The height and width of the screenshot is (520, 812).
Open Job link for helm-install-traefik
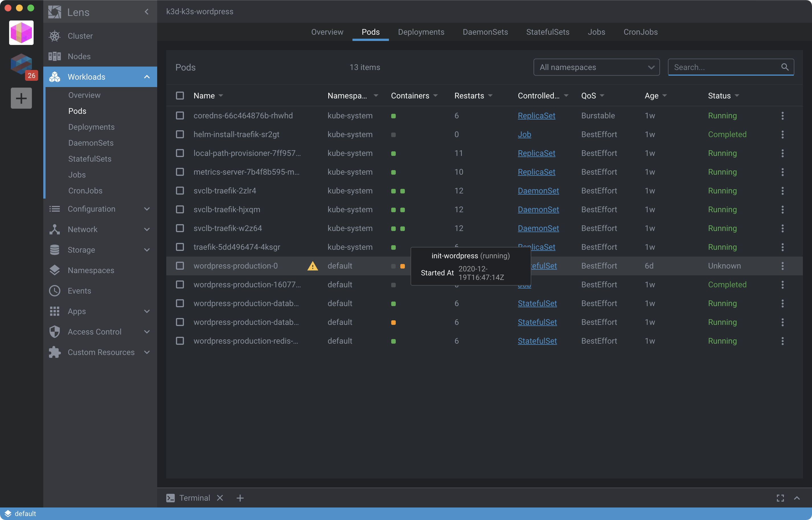point(524,134)
